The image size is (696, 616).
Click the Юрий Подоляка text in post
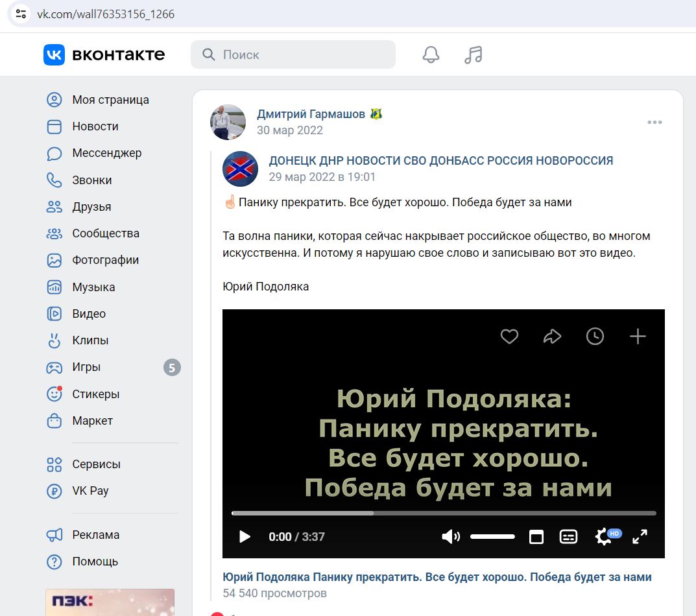tap(265, 287)
